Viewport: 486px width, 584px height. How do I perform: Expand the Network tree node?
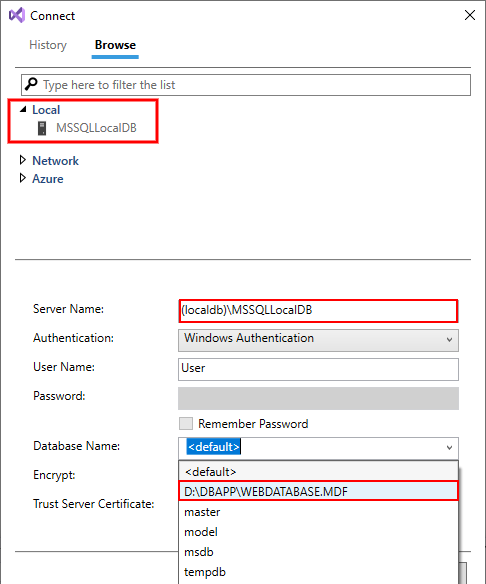[x=23, y=160]
